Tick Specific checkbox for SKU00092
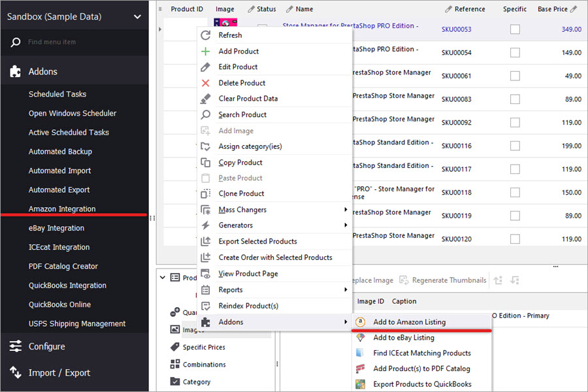Image resolution: width=588 pixels, height=392 pixels. pos(515,122)
